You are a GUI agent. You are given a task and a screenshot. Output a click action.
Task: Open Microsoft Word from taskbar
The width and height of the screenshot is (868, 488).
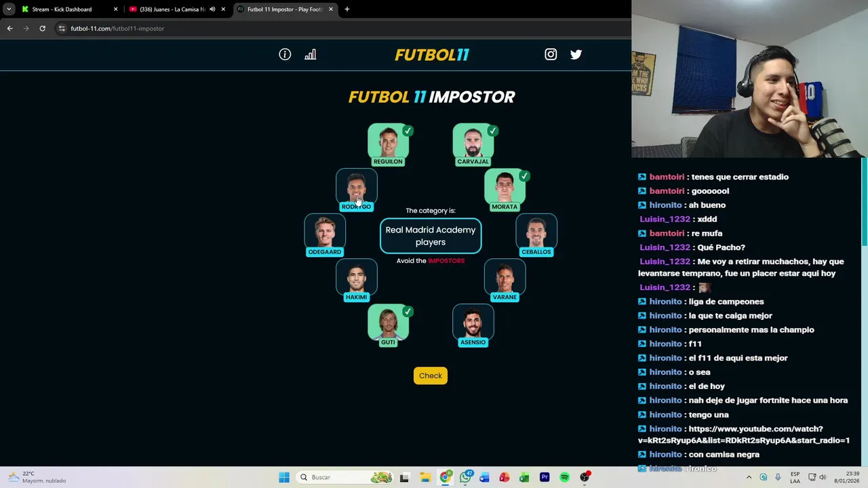point(484,477)
